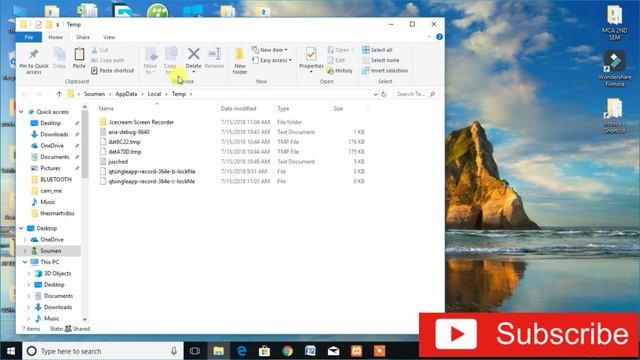
Task: Click Cortana microphone icon in taskbar
Action: point(174,351)
